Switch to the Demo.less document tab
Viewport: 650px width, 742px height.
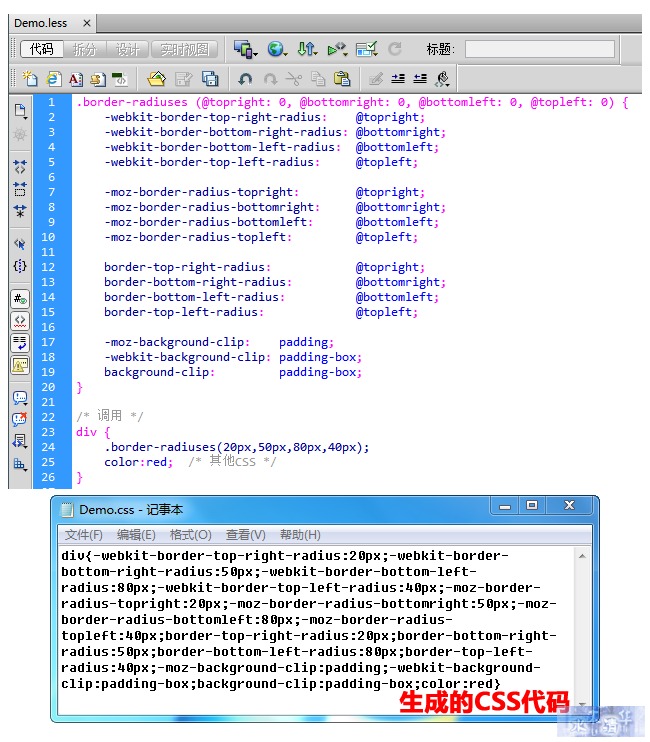[x=41, y=23]
